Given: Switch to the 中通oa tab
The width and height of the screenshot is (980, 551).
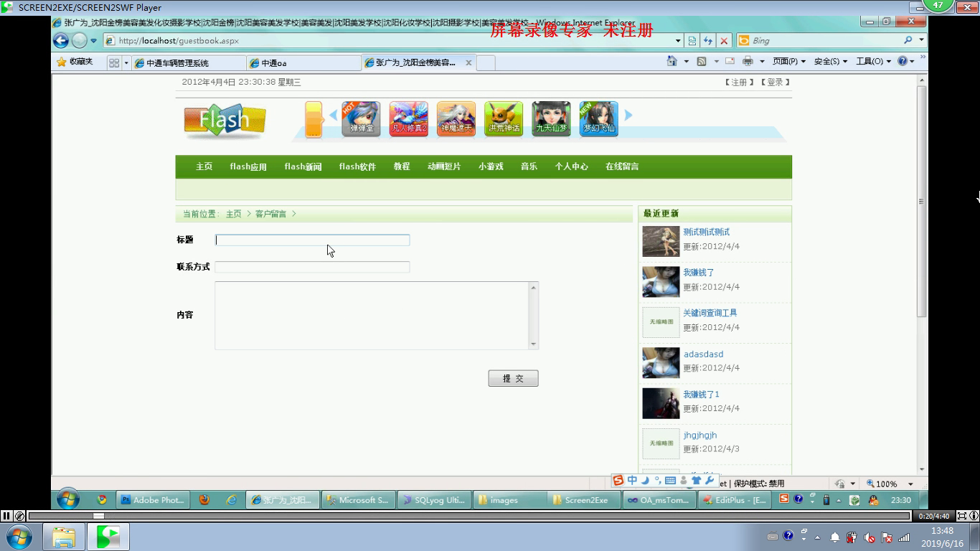Looking at the screenshot, I should (x=304, y=63).
